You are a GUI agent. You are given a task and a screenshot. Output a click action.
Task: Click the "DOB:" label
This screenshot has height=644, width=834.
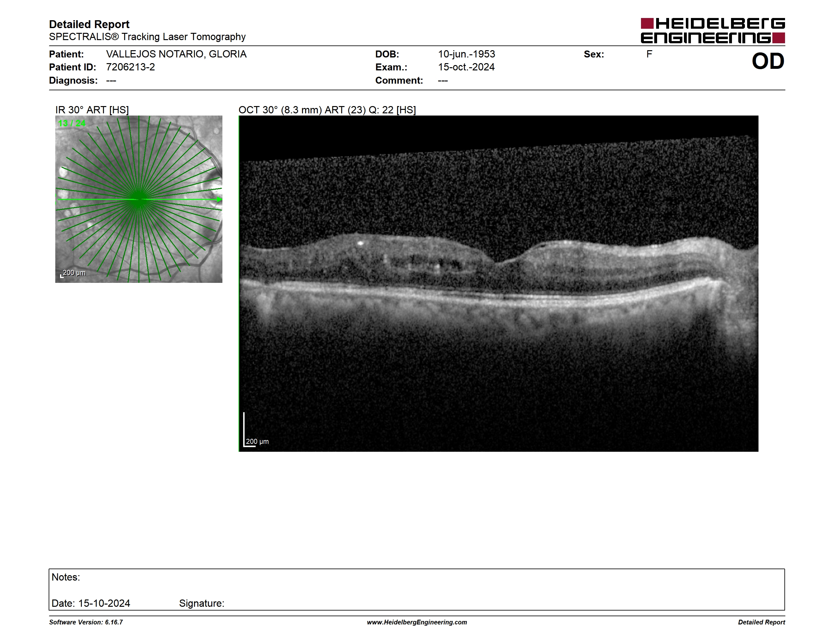pos(387,54)
